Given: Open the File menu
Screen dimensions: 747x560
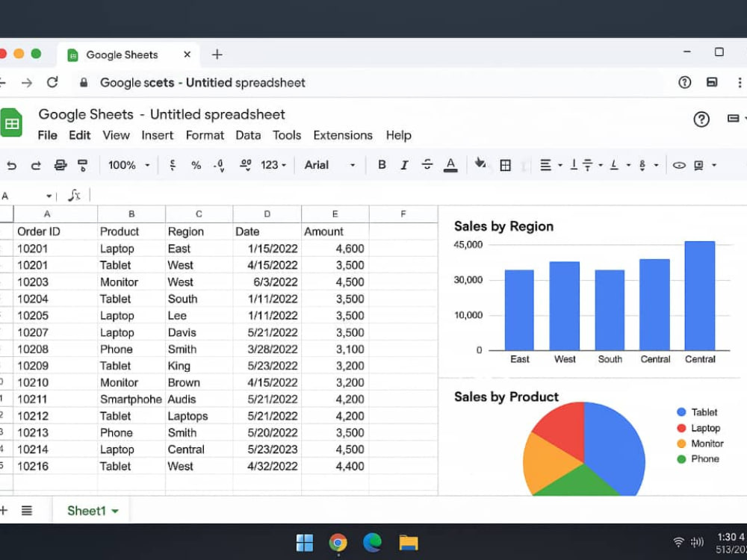Looking at the screenshot, I should tap(47, 135).
